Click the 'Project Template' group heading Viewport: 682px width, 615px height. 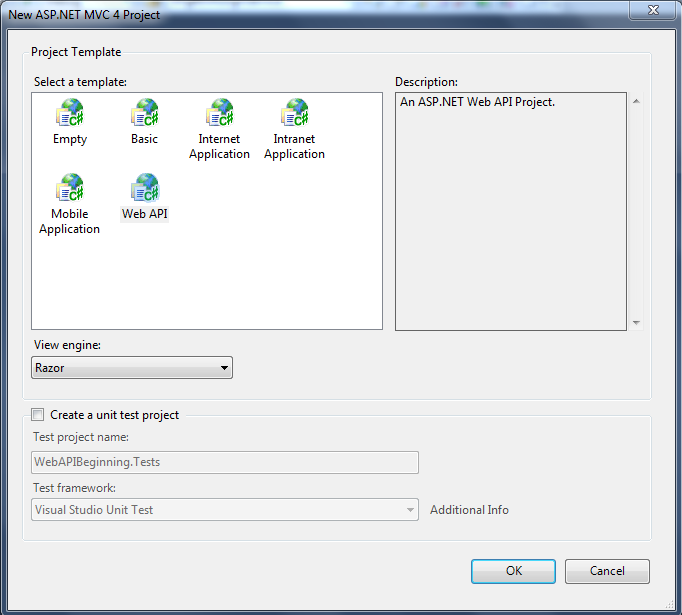coord(76,52)
